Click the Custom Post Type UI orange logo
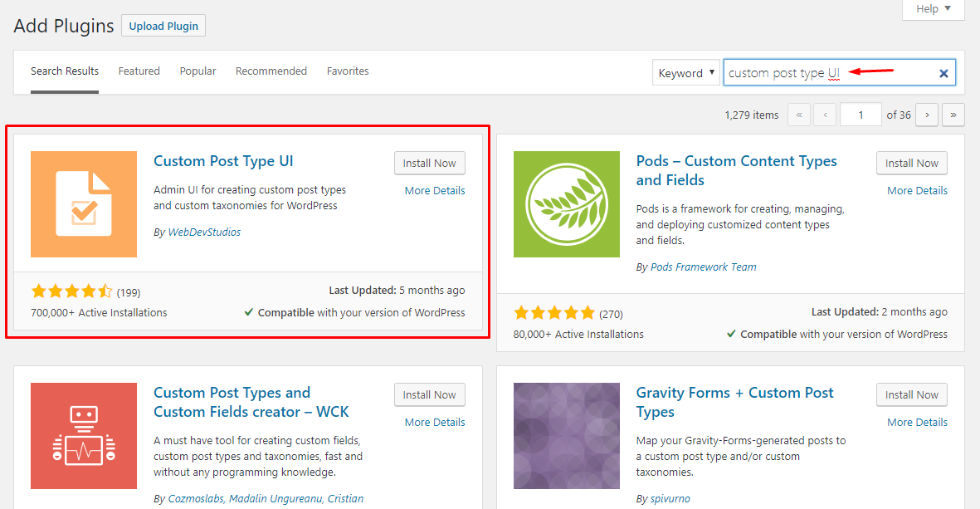 coord(83,204)
